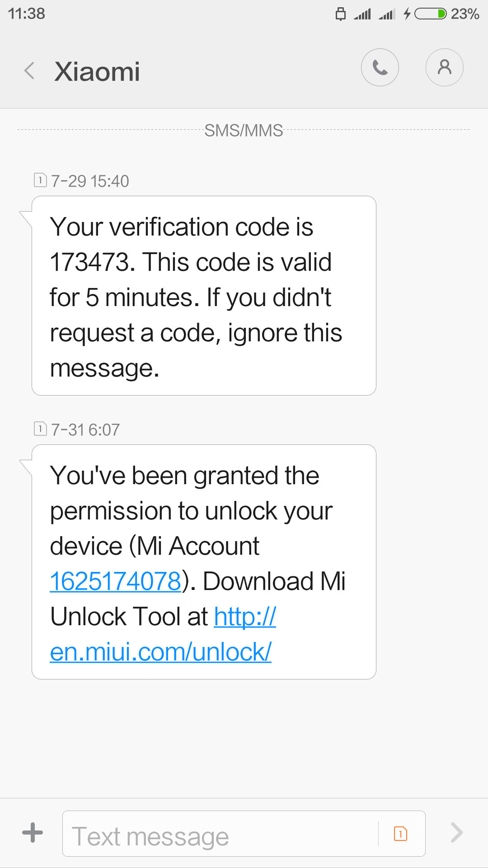Open Mi Account number 1625174078 link

click(116, 581)
